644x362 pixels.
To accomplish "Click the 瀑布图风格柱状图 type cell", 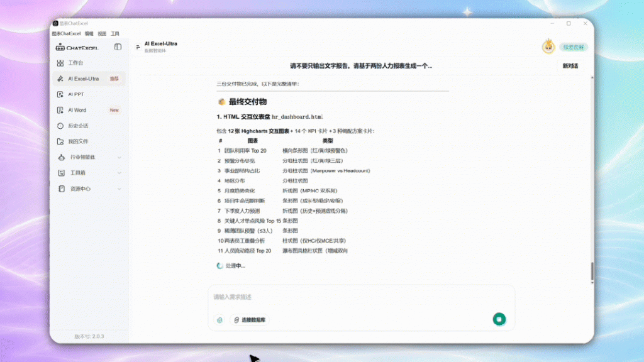I will [x=315, y=251].
